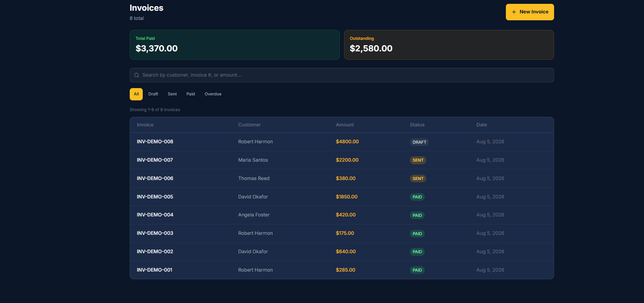644x303 pixels.
Task: Click the Amount column header
Action: 345,125
